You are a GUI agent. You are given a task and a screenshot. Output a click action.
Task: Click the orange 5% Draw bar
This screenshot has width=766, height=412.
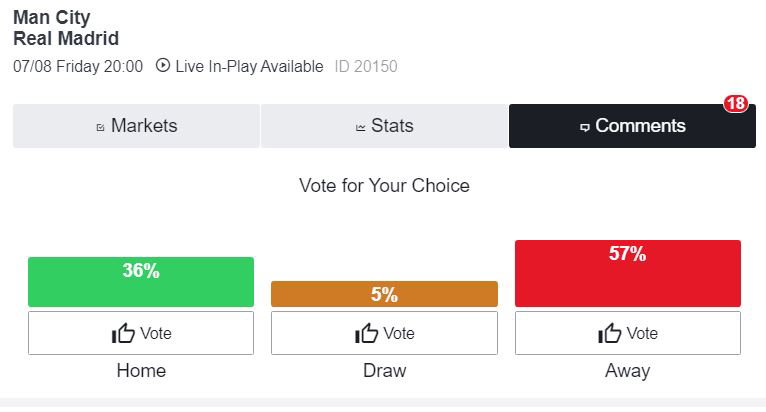pyautogui.click(x=384, y=294)
